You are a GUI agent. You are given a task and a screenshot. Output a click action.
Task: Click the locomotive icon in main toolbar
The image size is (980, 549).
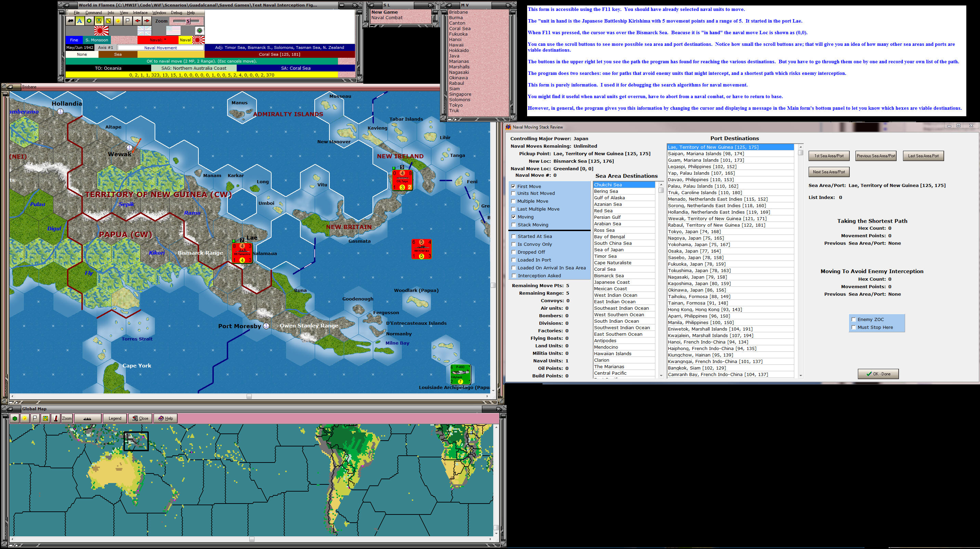coord(70,21)
